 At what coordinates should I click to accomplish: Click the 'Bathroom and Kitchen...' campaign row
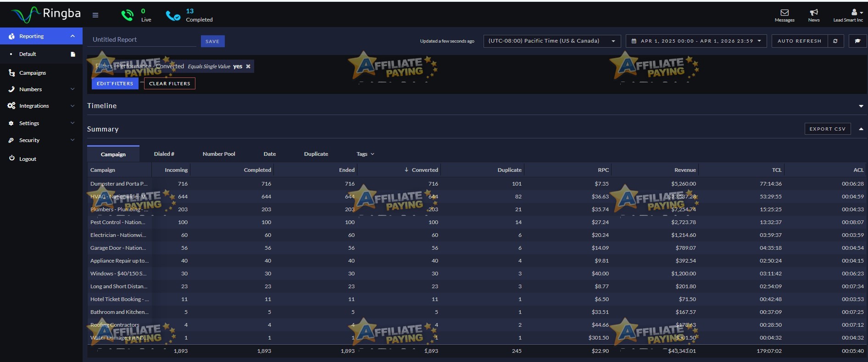tap(477, 312)
